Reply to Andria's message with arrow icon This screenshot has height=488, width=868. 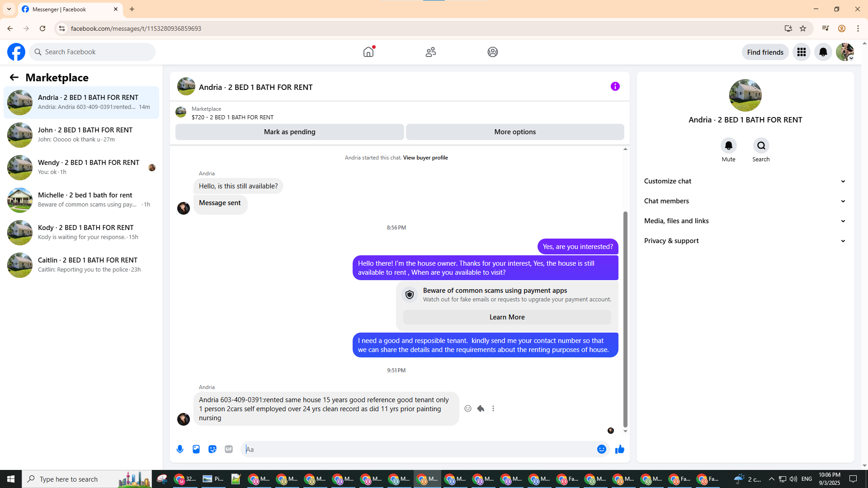point(481,408)
